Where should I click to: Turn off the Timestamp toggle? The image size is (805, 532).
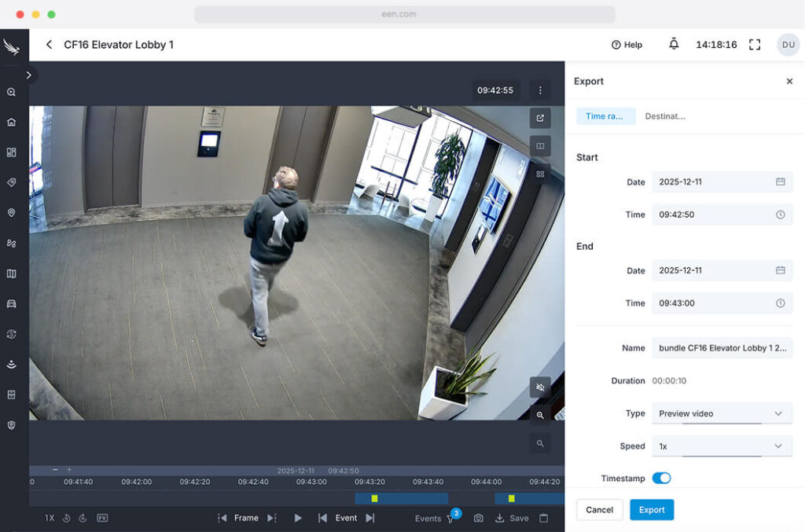[x=661, y=478]
